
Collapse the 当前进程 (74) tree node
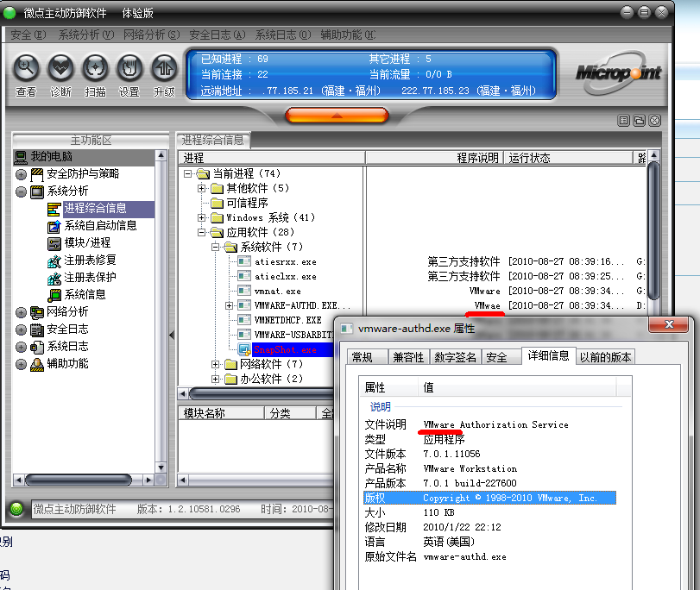click(x=188, y=173)
